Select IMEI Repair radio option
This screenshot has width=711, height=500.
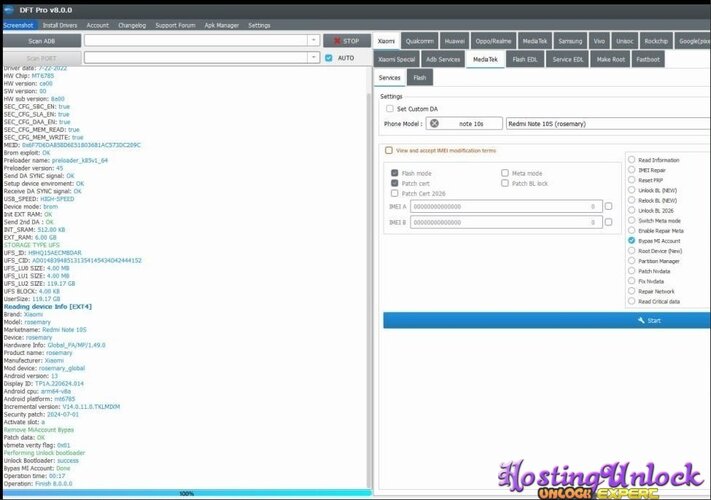coord(631,170)
